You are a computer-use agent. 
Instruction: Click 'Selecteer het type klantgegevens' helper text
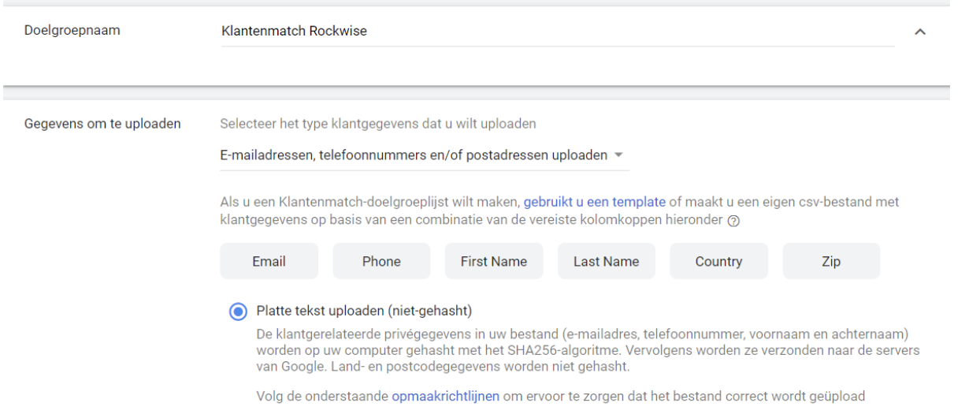pos(378,124)
